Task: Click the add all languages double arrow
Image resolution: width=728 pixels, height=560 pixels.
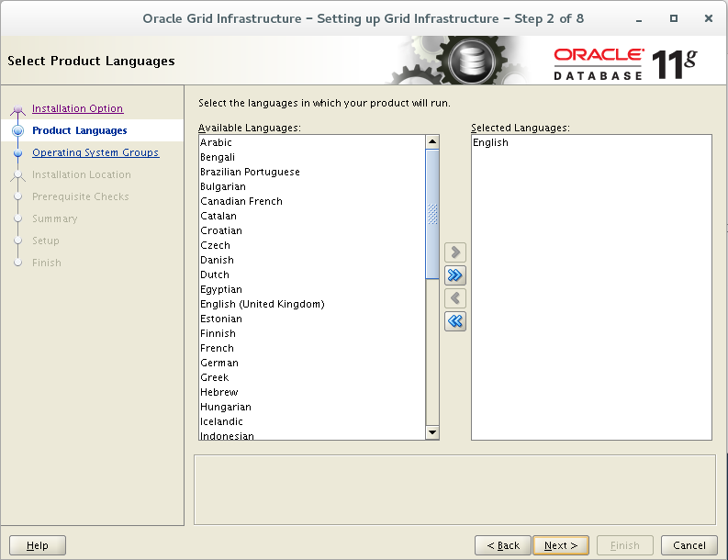Action: 455,275
